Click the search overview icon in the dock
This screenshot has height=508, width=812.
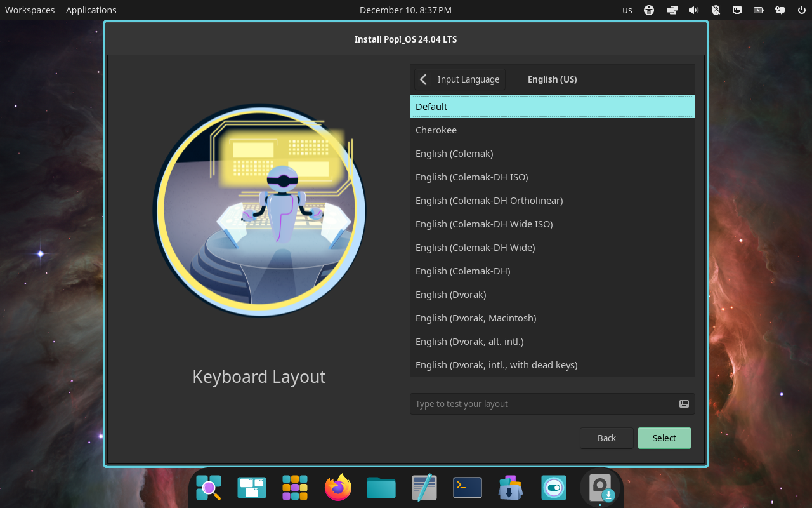point(208,487)
